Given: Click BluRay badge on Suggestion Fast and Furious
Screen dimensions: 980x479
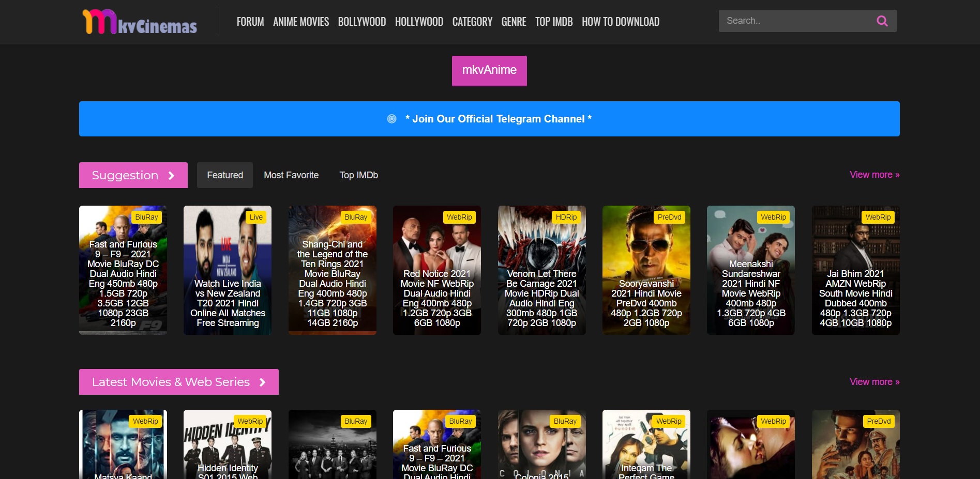Looking at the screenshot, I should (x=147, y=217).
